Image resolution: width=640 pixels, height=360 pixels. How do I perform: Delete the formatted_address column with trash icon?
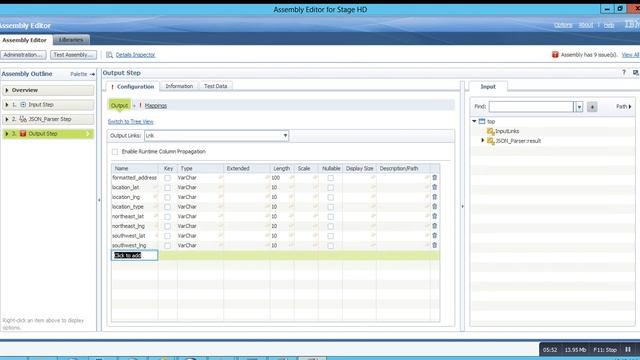(x=434, y=178)
